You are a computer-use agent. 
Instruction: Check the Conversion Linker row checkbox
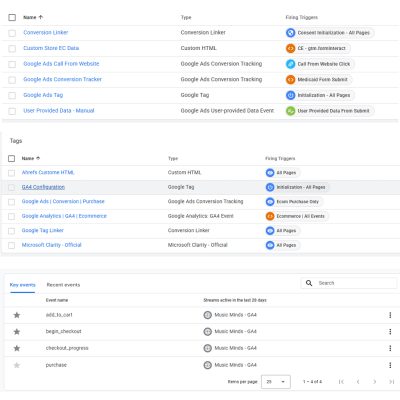pos(12,33)
